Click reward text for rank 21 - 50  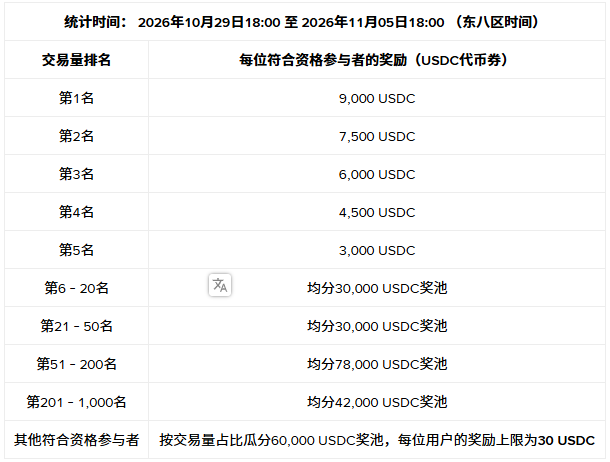coord(377,326)
